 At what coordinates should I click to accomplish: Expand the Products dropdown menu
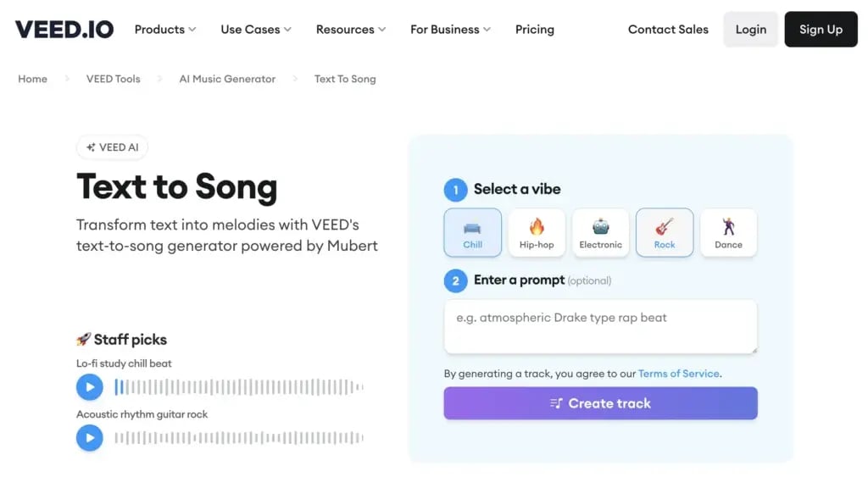tap(165, 30)
